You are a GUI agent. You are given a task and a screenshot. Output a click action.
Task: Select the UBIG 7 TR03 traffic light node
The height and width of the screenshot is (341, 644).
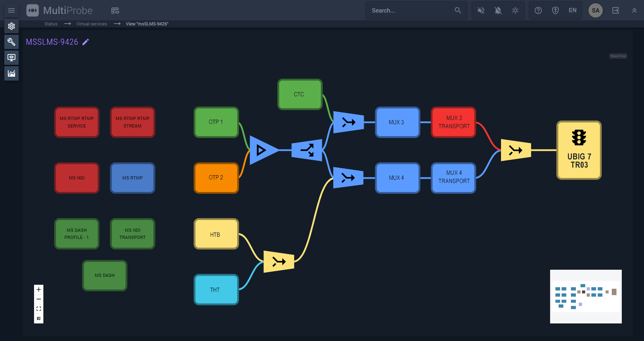[x=579, y=150]
